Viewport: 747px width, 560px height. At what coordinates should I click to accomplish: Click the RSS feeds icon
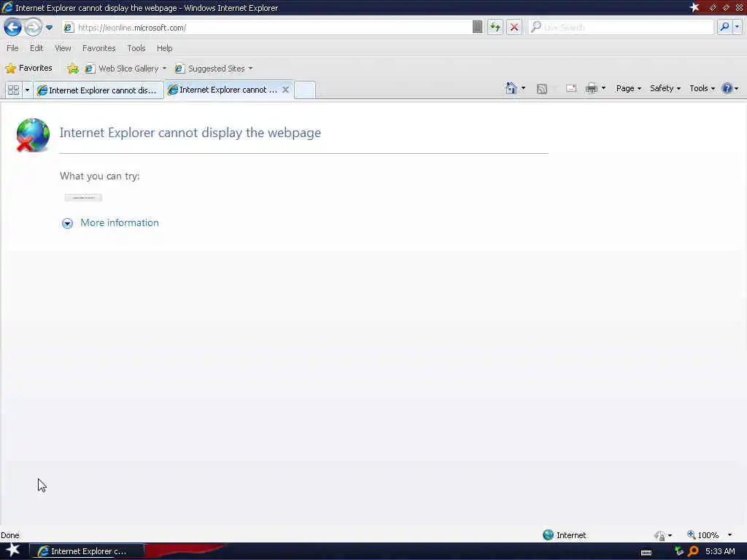(542, 88)
